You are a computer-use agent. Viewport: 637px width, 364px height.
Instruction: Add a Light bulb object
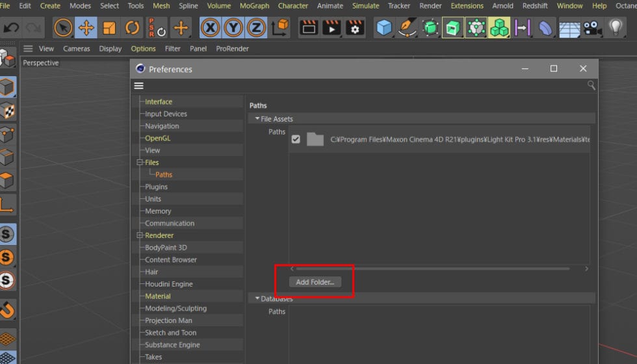click(616, 28)
